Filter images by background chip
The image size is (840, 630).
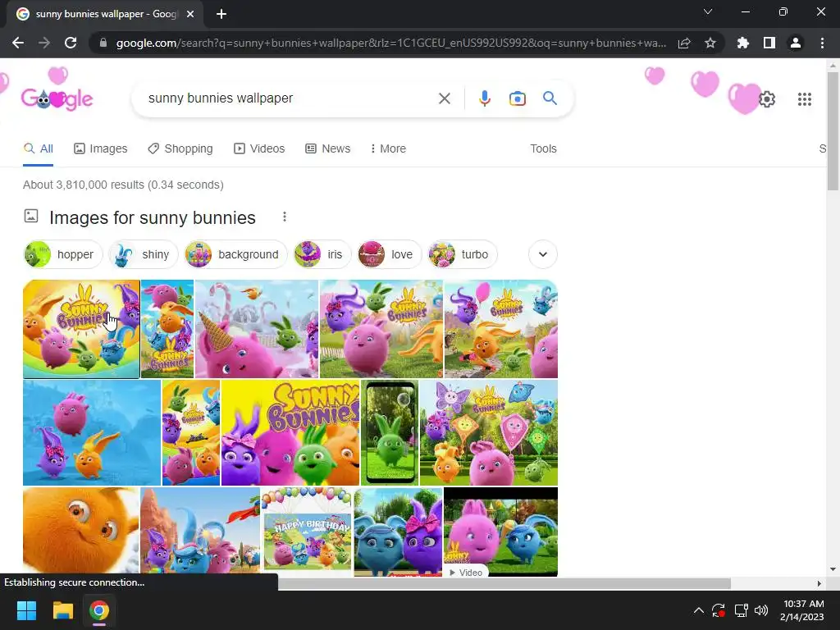(235, 254)
